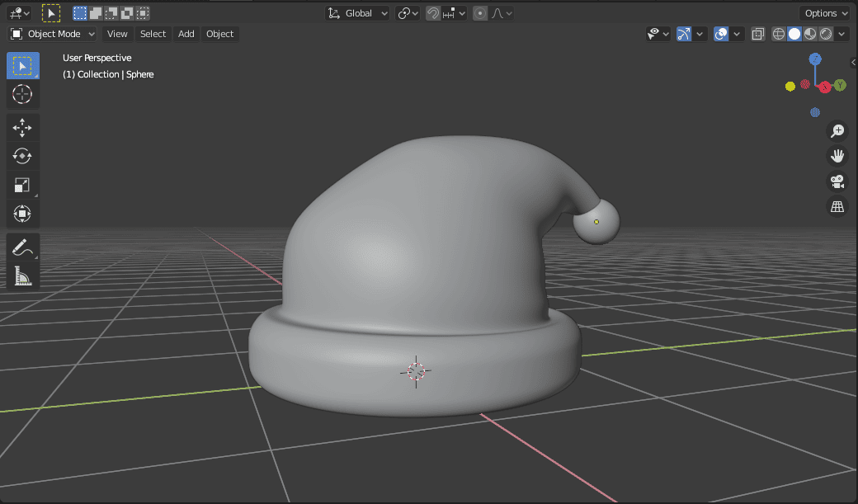This screenshot has width=858, height=504.
Task: Open the Add menu
Action: coord(186,34)
